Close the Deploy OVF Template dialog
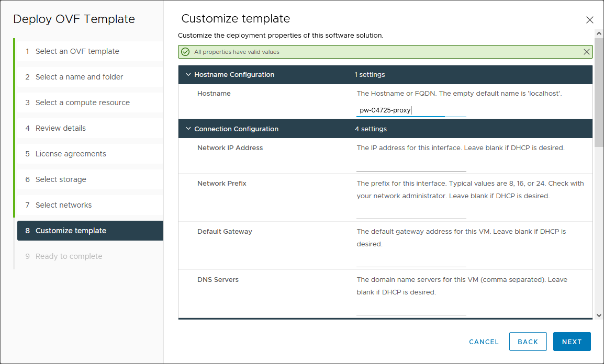The height and width of the screenshot is (364, 604). pyautogui.click(x=589, y=20)
